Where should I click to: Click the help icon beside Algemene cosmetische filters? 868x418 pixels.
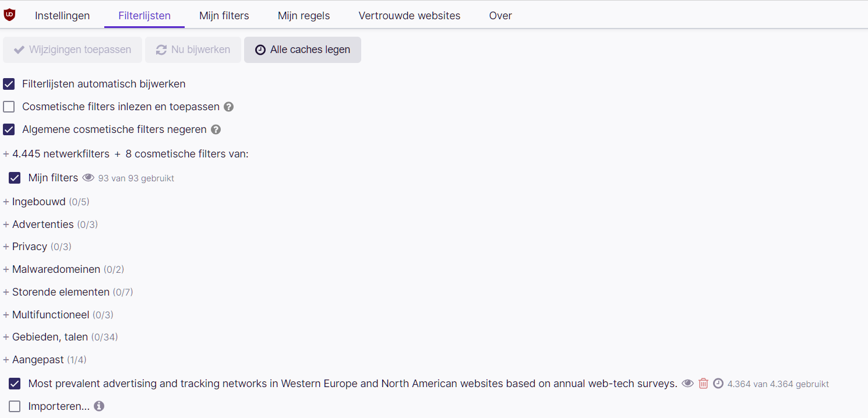pyautogui.click(x=216, y=129)
